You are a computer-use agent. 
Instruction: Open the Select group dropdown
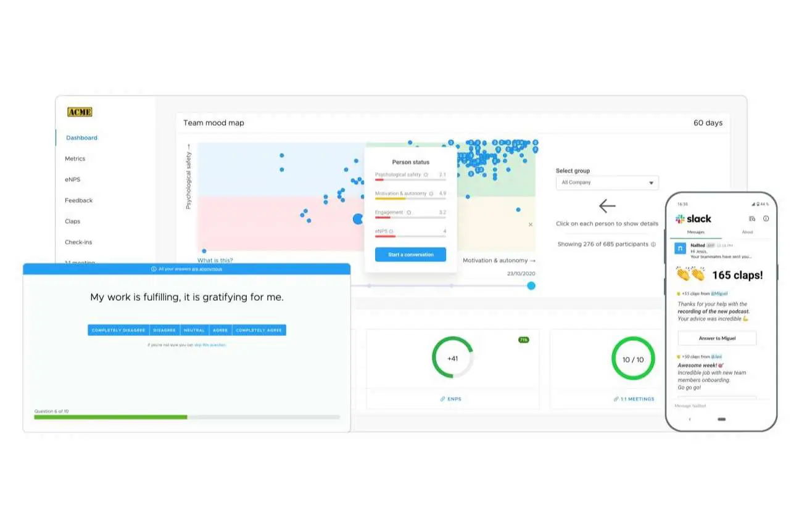click(x=607, y=183)
